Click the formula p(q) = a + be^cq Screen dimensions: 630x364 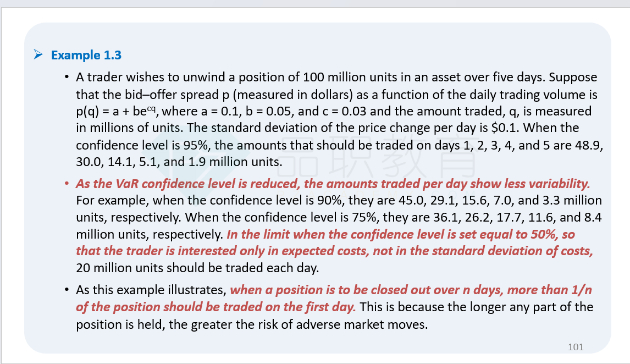tap(115, 111)
